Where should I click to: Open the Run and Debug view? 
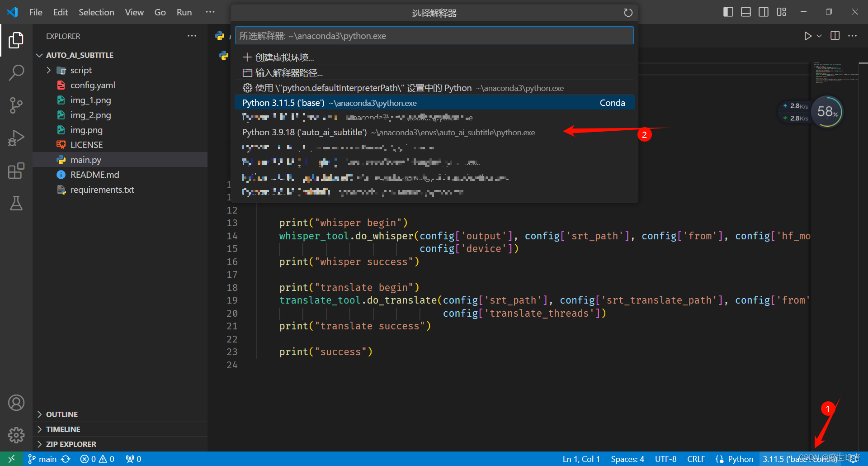[16, 138]
